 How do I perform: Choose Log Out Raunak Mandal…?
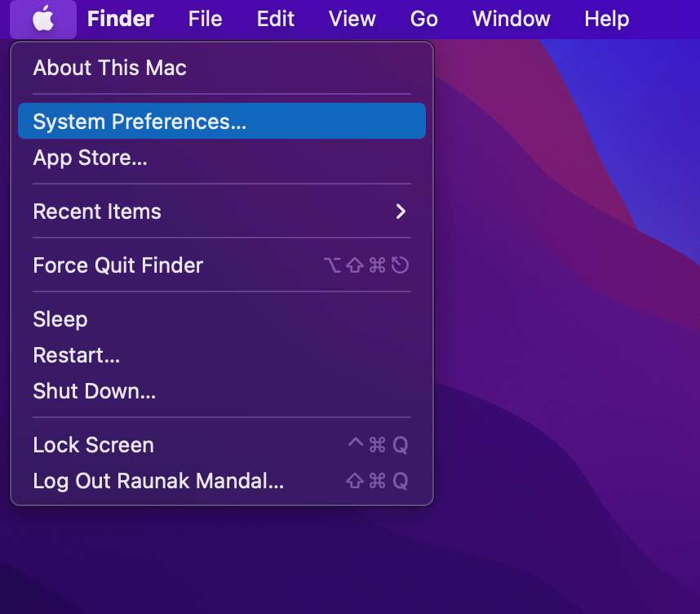coord(222,481)
